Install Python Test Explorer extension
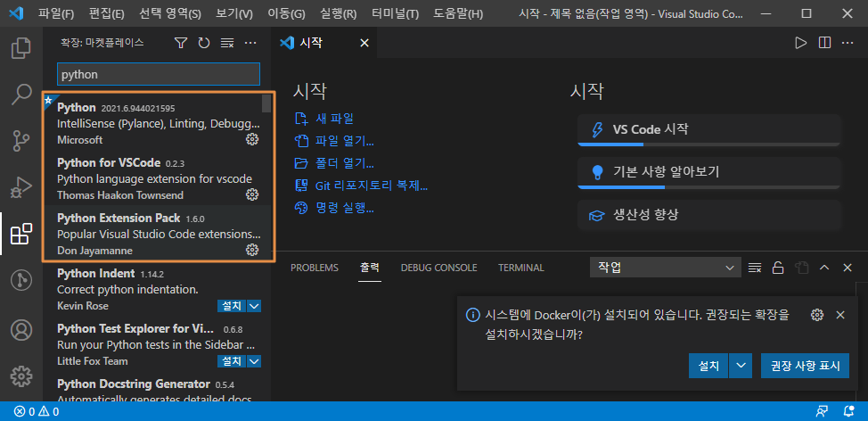868x421 pixels. tap(232, 361)
